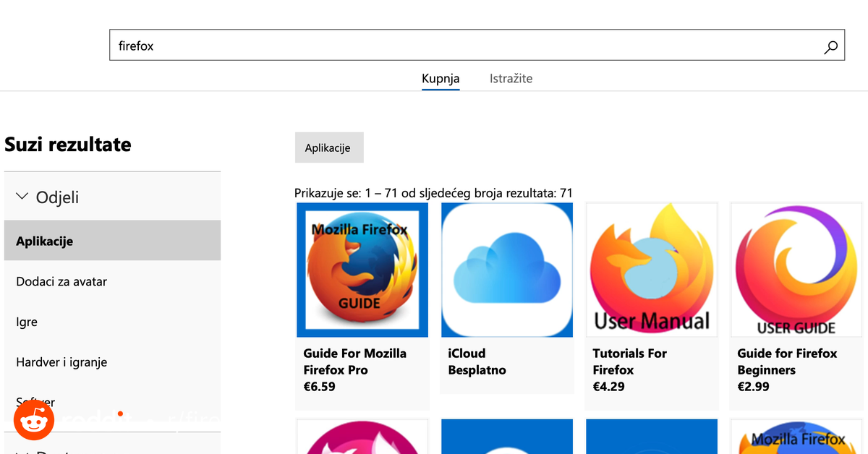The width and height of the screenshot is (868, 454).
Task: Click the results count text
Action: click(433, 193)
